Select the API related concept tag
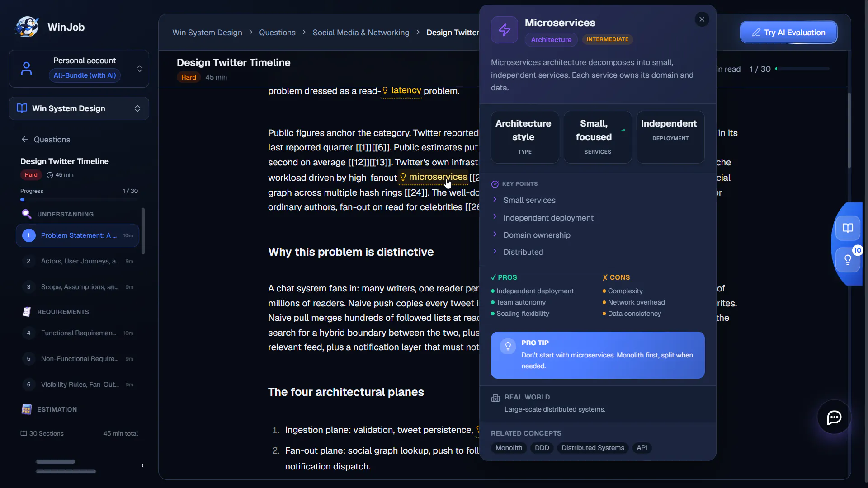868x488 pixels. coord(642,448)
